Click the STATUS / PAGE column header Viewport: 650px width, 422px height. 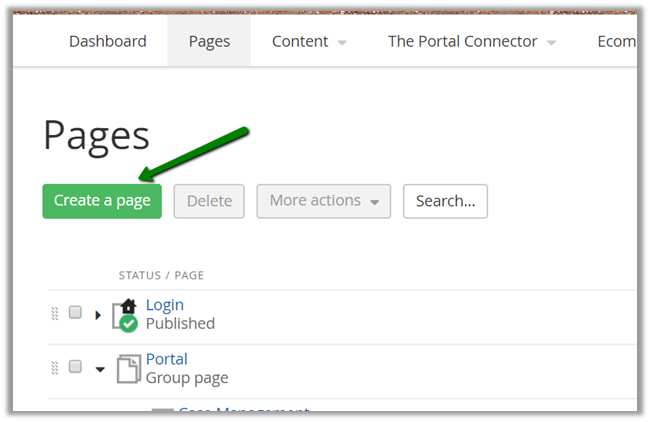tap(161, 275)
